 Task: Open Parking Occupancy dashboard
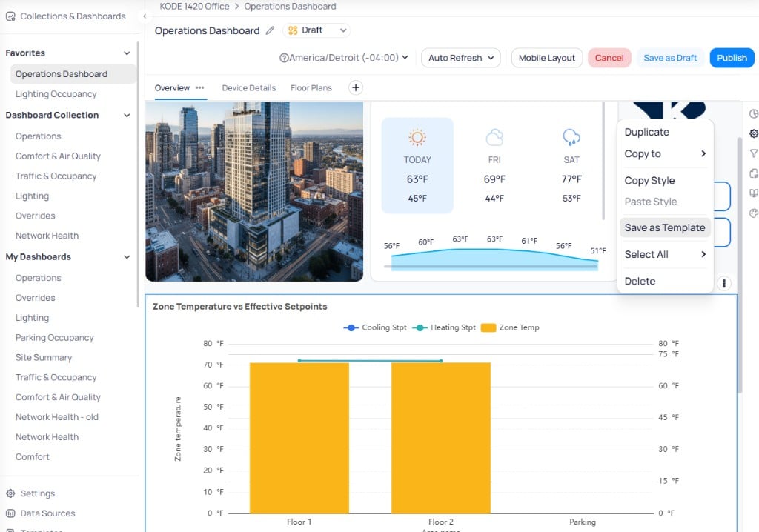(55, 337)
